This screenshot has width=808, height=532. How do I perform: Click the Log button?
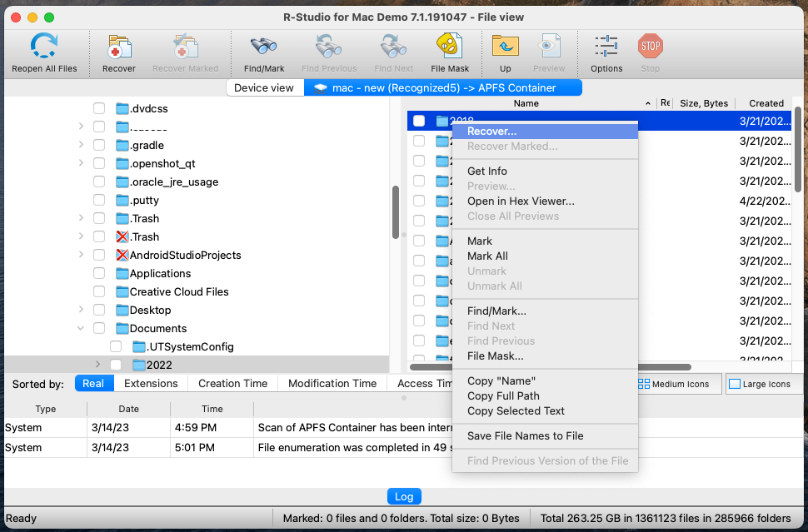(404, 496)
